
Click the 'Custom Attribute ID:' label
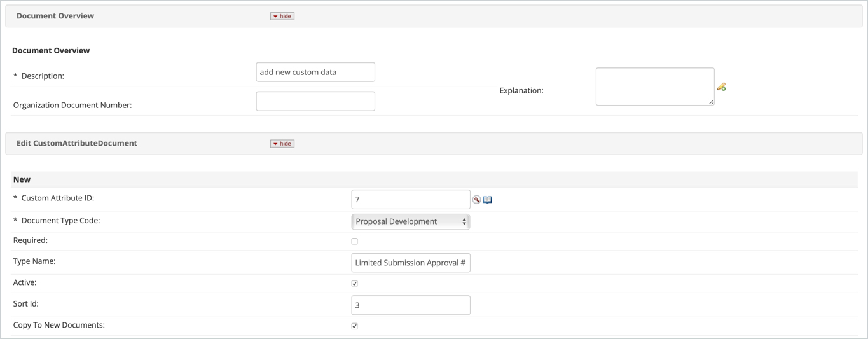pyautogui.click(x=58, y=198)
